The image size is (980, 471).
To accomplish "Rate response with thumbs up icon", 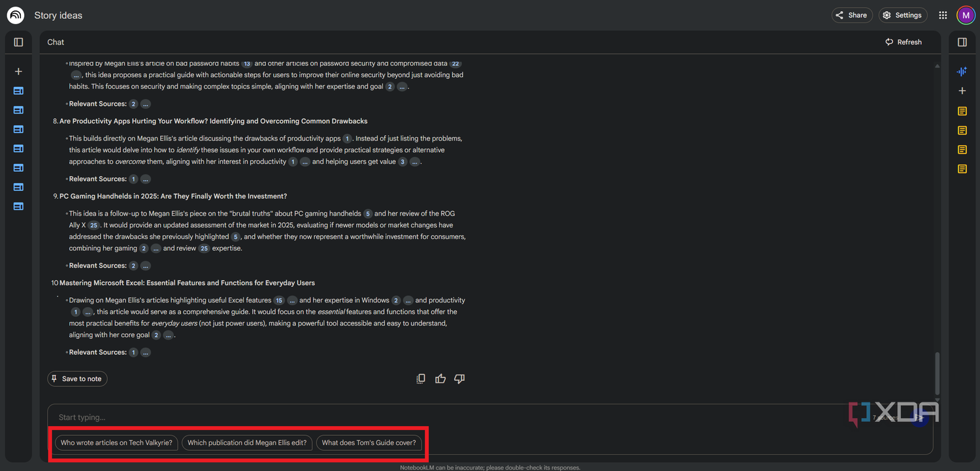I will click(x=440, y=379).
